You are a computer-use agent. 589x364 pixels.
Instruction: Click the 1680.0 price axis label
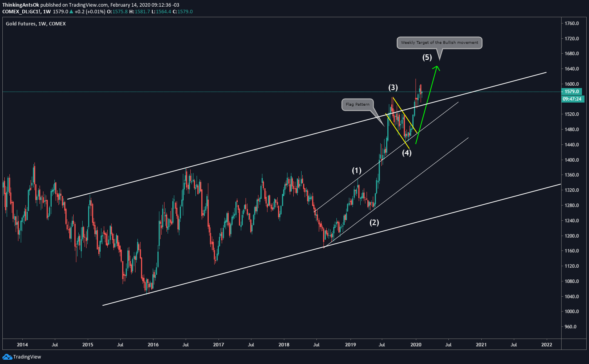click(x=572, y=54)
